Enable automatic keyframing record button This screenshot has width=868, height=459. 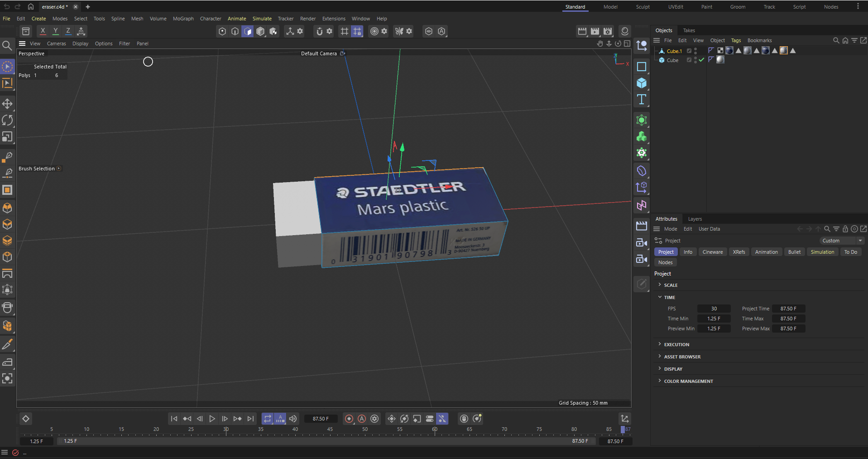(x=362, y=419)
